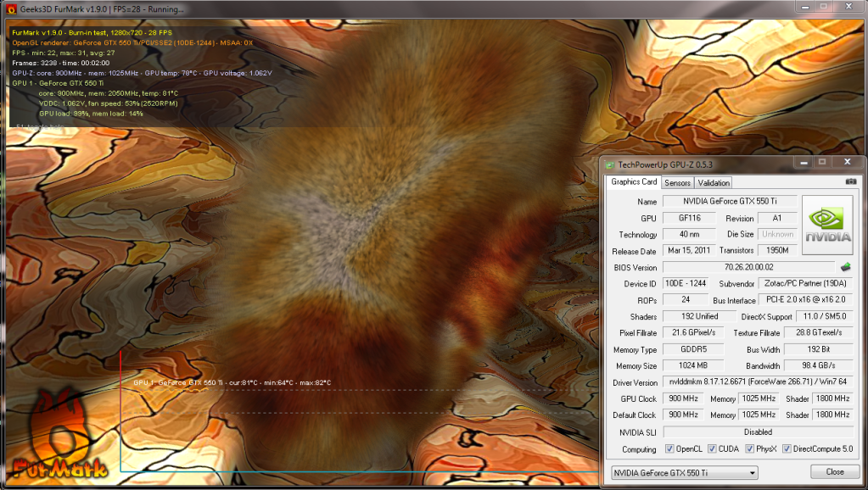This screenshot has height=490, width=868.
Task: Select the Pixel Fillrate field 21.6 GPixel/s
Action: pos(693,332)
